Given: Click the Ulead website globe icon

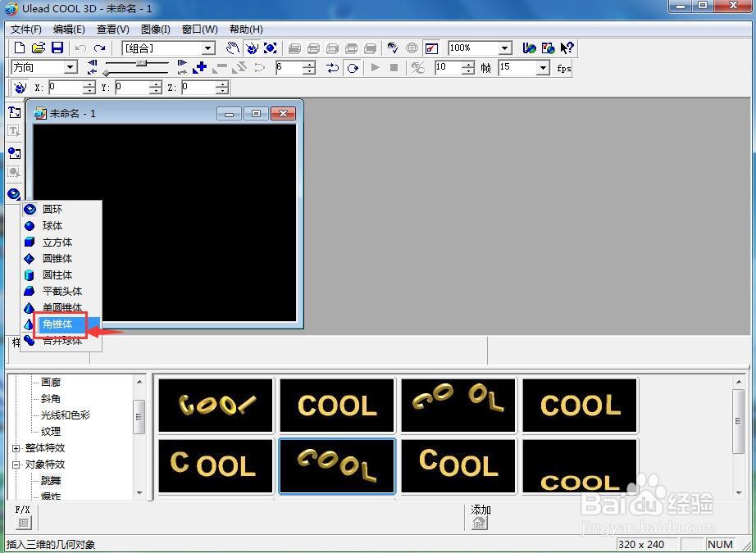Looking at the screenshot, I should pos(530,48).
